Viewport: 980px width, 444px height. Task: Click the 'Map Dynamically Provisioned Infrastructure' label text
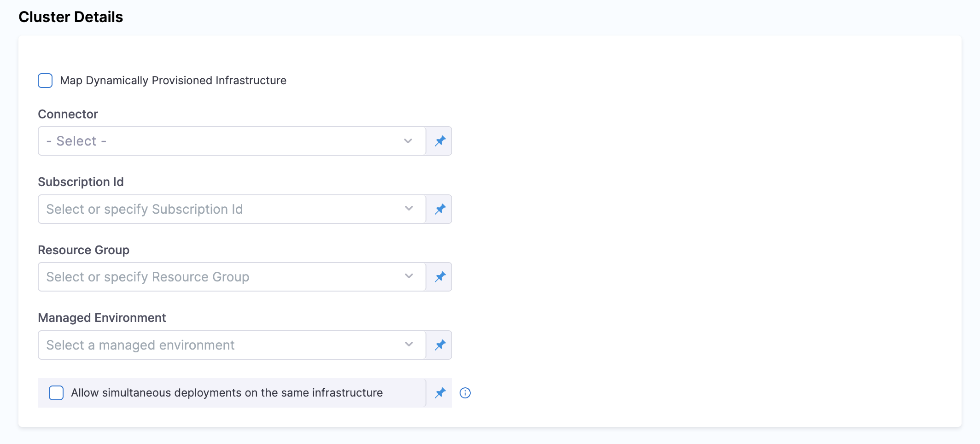tap(173, 81)
